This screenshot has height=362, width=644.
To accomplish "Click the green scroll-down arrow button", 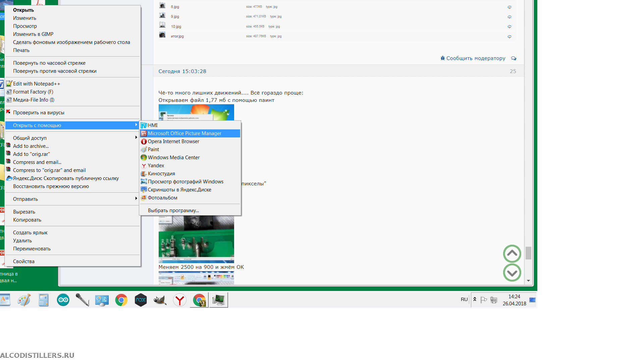I will coord(512,273).
